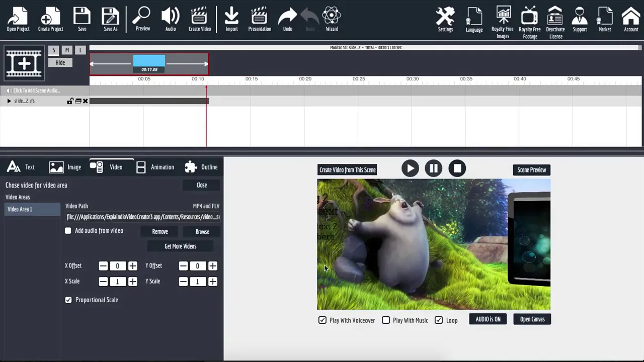The width and height of the screenshot is (644, 362).
Task: Decrease X Offset value
Action: (103, 266)
